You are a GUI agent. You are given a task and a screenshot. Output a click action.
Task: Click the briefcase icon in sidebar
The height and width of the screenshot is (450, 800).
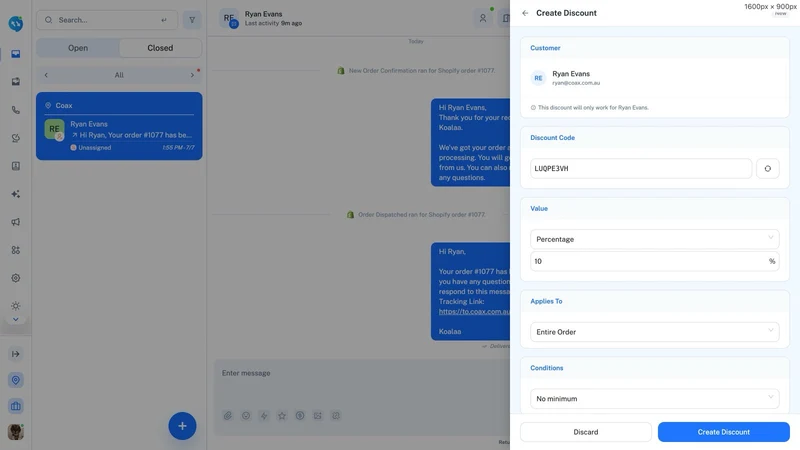[16, 406]
